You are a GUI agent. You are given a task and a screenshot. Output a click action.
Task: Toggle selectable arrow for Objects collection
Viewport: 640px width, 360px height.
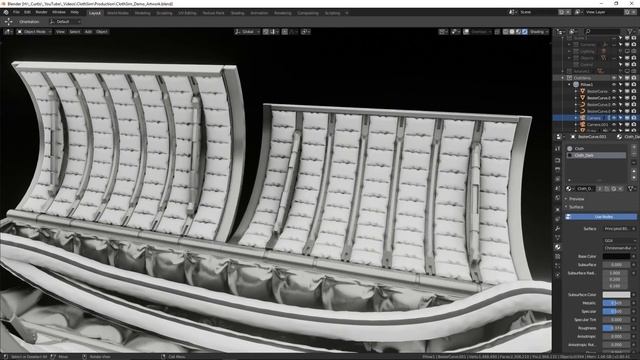(620, 58)
